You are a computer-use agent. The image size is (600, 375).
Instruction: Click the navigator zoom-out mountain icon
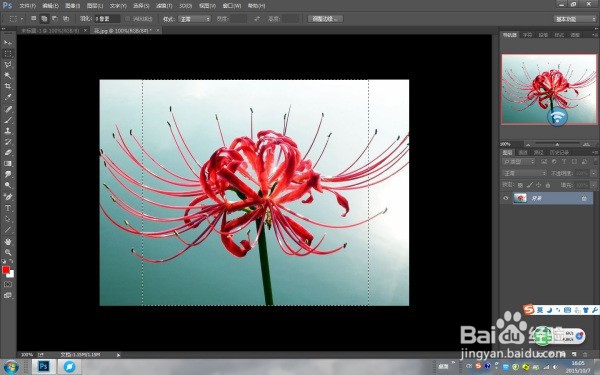coord(528,144)
